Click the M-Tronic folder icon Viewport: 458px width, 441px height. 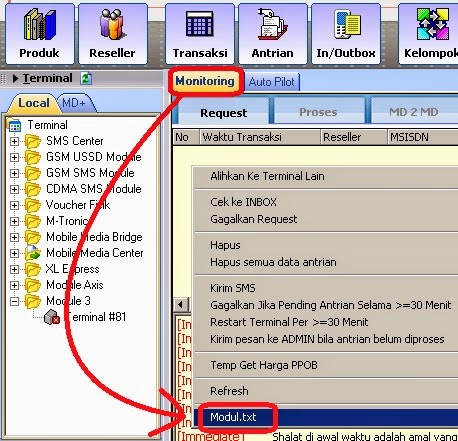tap(33, 221)
